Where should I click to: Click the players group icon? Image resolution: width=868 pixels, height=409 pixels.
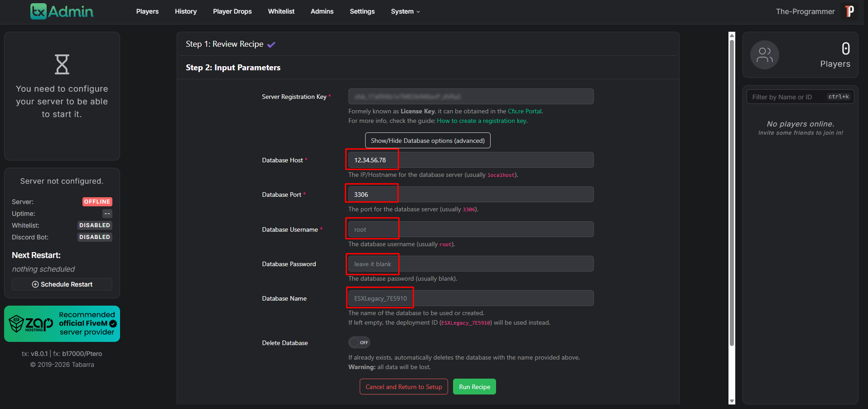[x=764, y=55]
